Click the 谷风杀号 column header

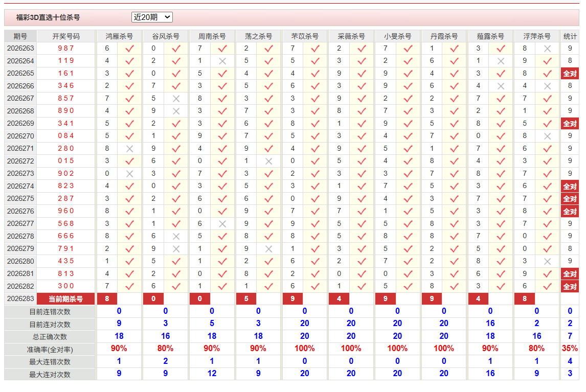(166, 36)
